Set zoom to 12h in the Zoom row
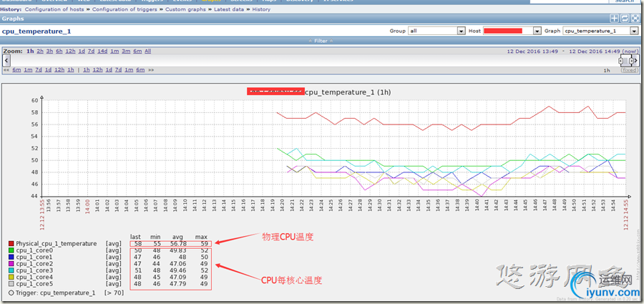 coord(70,51)
